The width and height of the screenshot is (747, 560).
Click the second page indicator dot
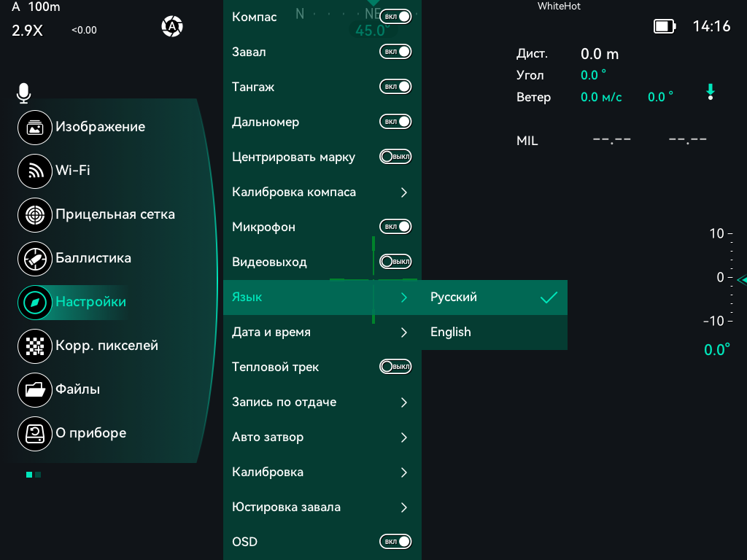click(x=38, y=475)
